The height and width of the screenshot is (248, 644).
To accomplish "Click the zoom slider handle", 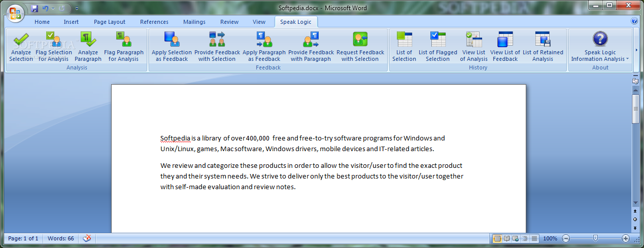I will pyautogui.click(x=596, y=238).
